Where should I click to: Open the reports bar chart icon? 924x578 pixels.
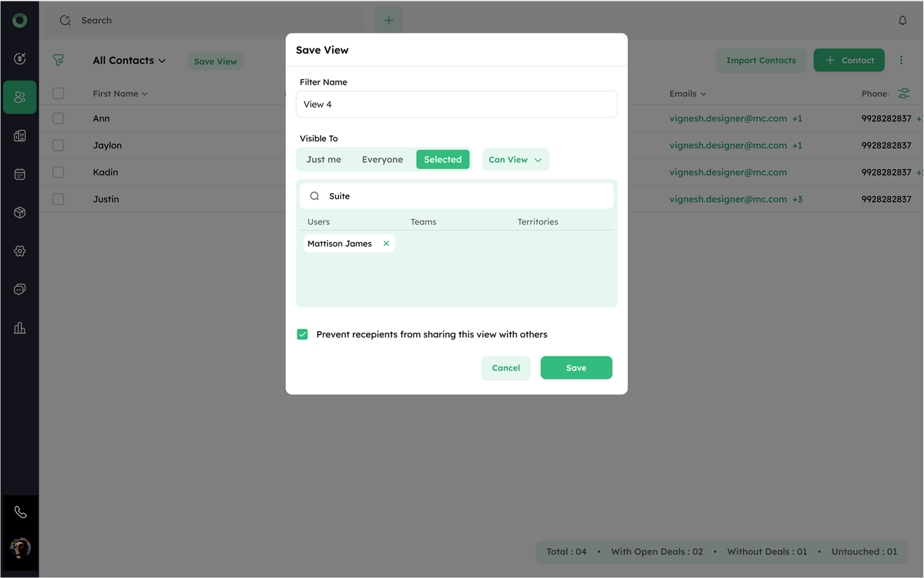pos(20,328)
